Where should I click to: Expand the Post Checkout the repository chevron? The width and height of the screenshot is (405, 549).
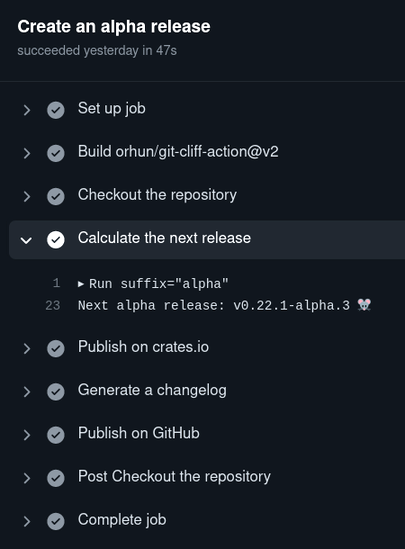27,478
